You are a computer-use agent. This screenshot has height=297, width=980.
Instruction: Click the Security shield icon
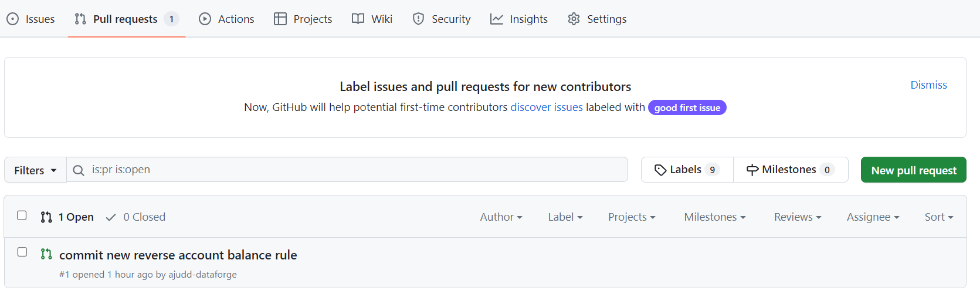tap(418, 19)
